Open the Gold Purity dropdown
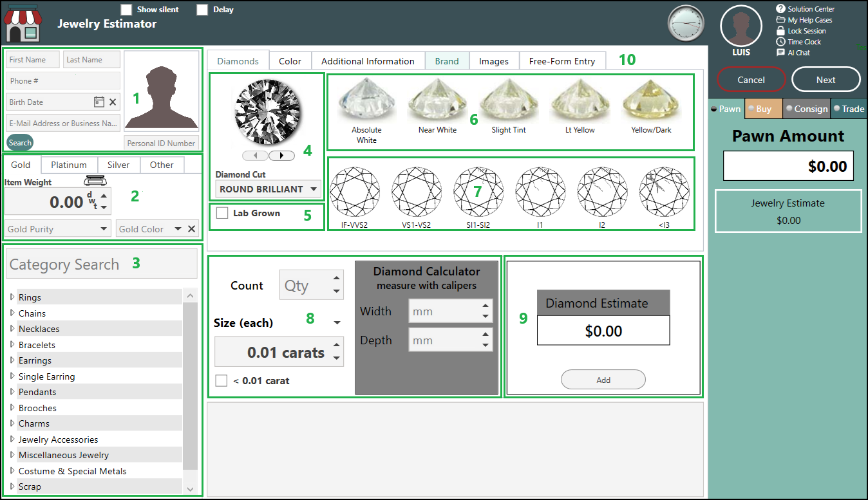This screenshot has height=500, width=868. [x=58, y=229]
